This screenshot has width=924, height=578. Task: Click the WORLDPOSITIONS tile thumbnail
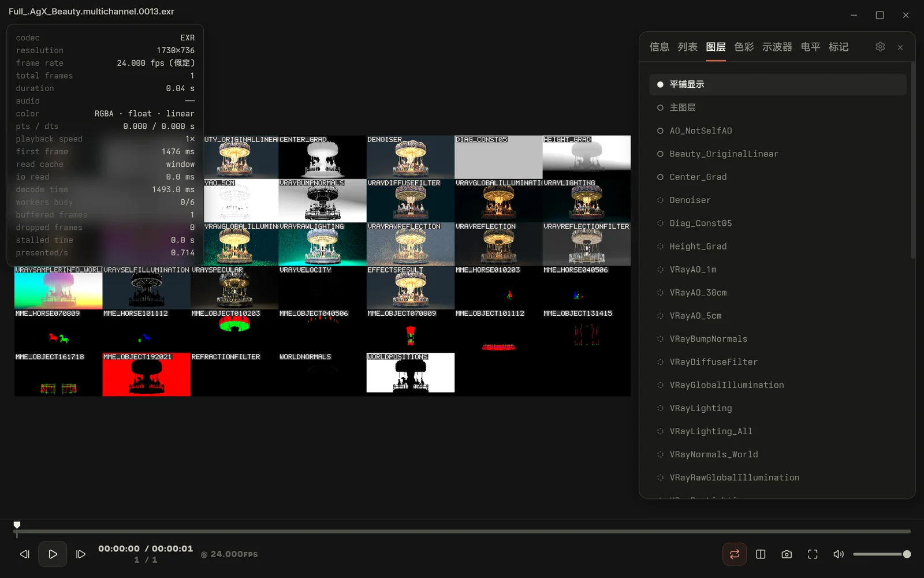pos(411,372)
